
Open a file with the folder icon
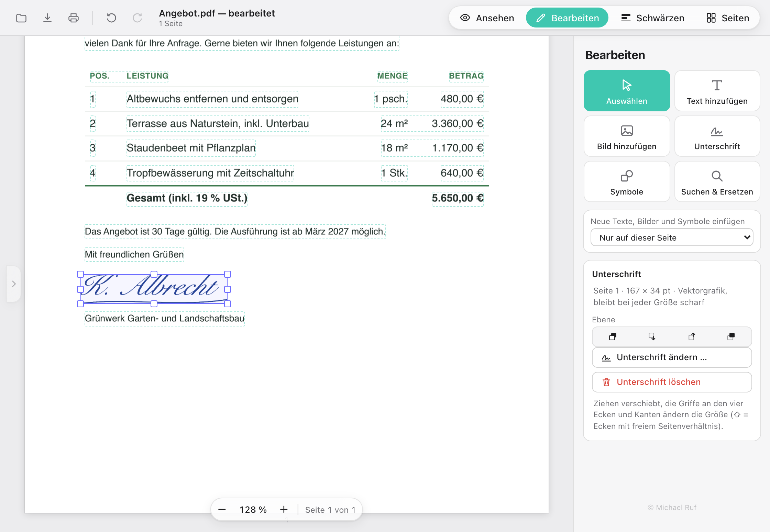21,18
